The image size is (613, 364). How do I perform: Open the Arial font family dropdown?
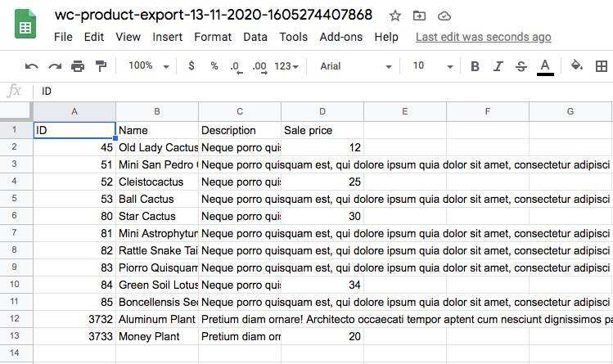[x=355, y=66]
